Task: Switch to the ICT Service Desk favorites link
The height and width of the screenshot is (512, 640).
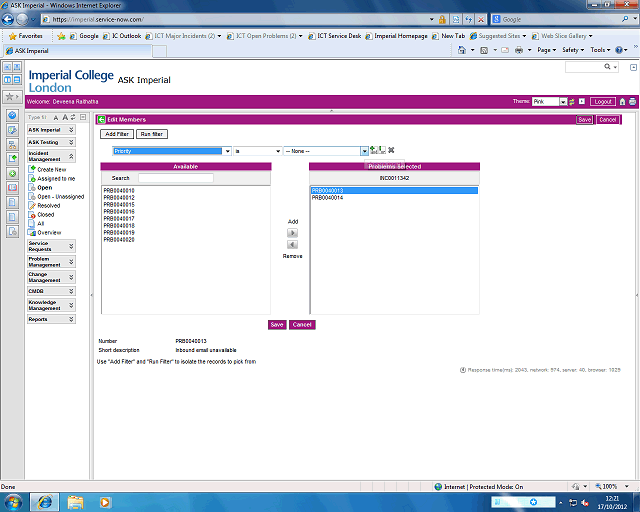Action: 338,35
